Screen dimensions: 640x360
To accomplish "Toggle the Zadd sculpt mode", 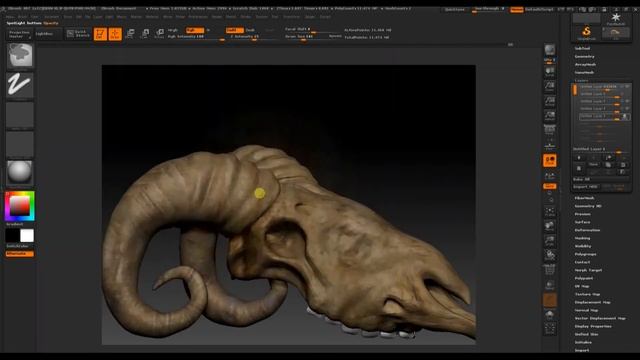I will coord(235,30).
